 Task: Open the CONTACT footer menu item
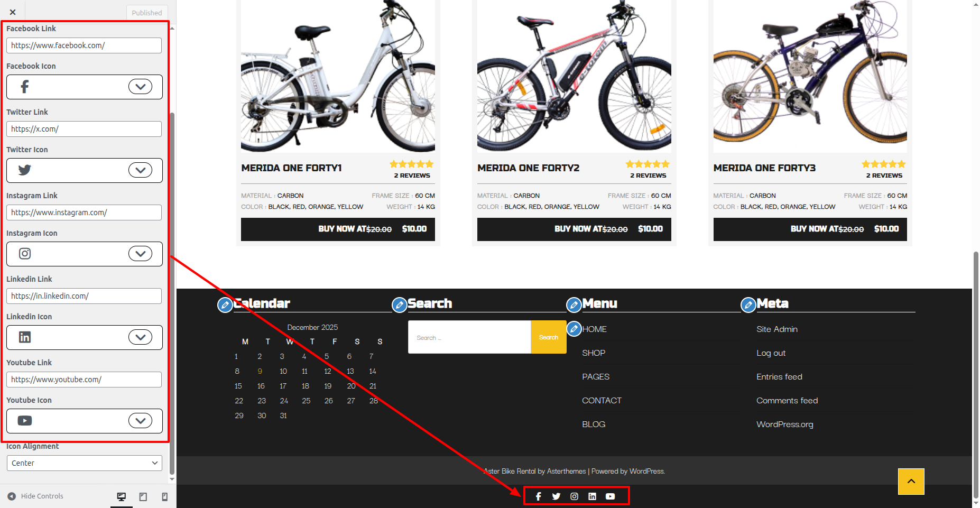(x=602, y=401)
